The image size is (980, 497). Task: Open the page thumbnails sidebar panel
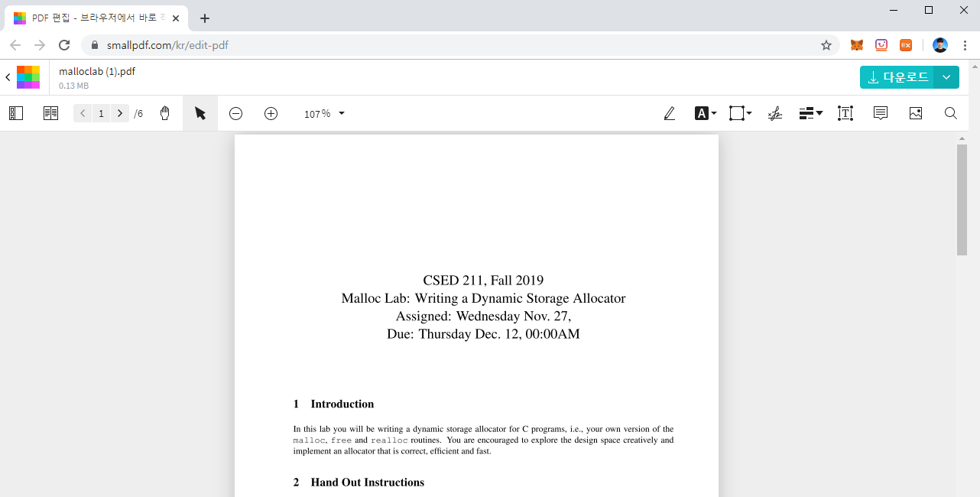click(16, 113)
